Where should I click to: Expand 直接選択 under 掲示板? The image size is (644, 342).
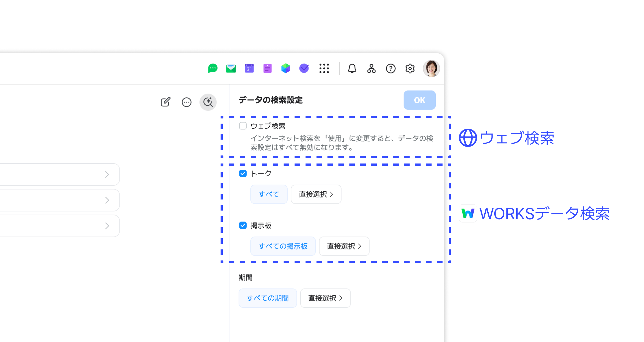344,246
